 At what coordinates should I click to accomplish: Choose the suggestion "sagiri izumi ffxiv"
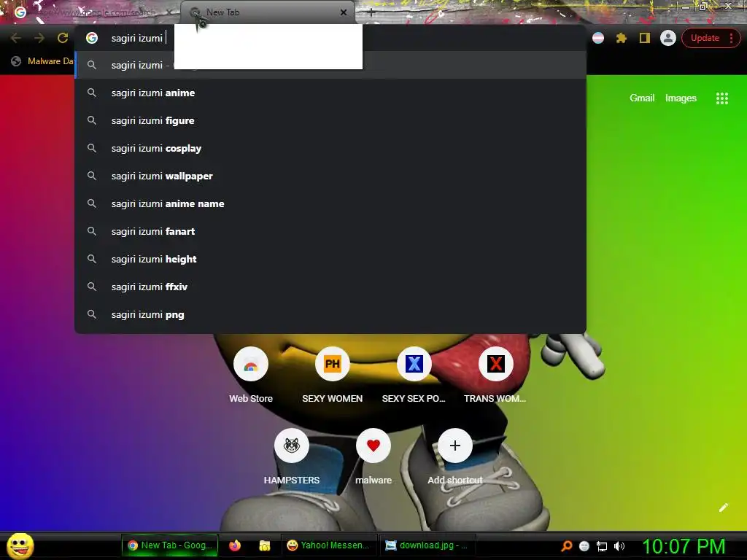[330, 287]
